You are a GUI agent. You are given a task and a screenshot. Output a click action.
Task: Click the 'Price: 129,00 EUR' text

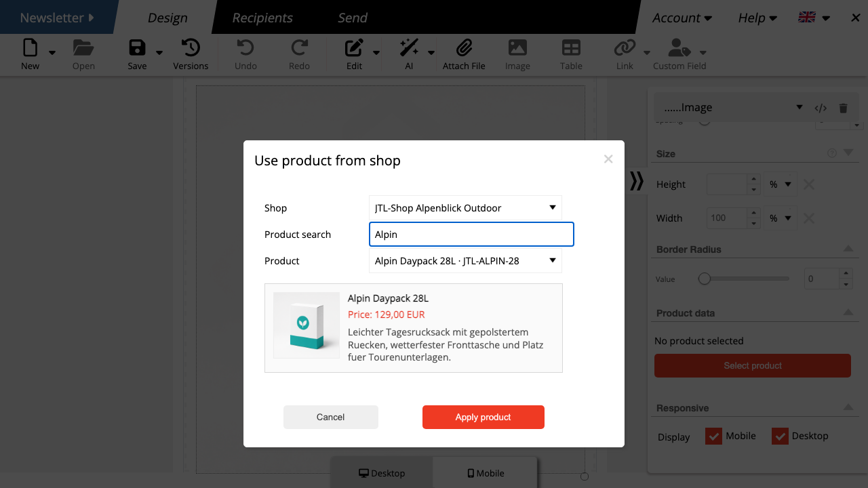pos(387,314)
